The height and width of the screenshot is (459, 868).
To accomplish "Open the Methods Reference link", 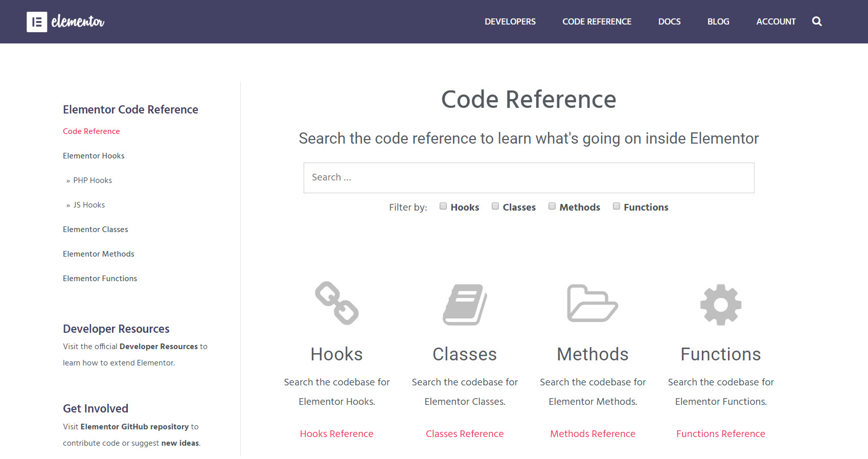I will (592, 434).
